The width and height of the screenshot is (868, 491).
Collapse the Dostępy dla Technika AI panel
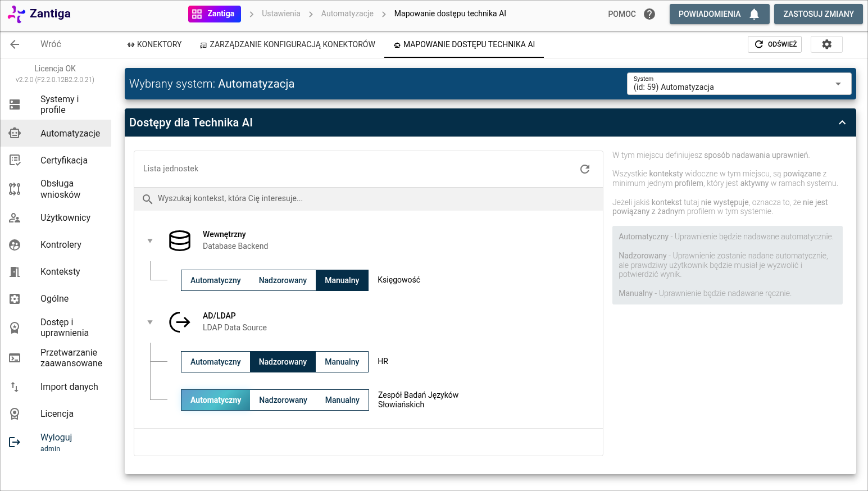tap(842, 122)
